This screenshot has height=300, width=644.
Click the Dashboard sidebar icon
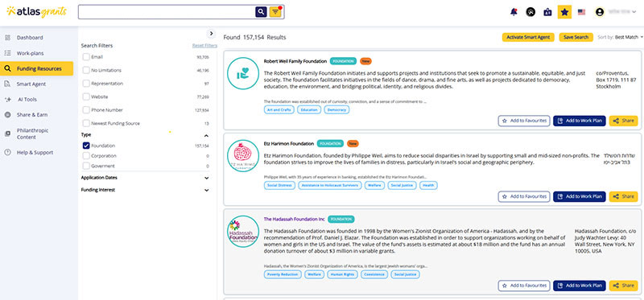(7, 38)
